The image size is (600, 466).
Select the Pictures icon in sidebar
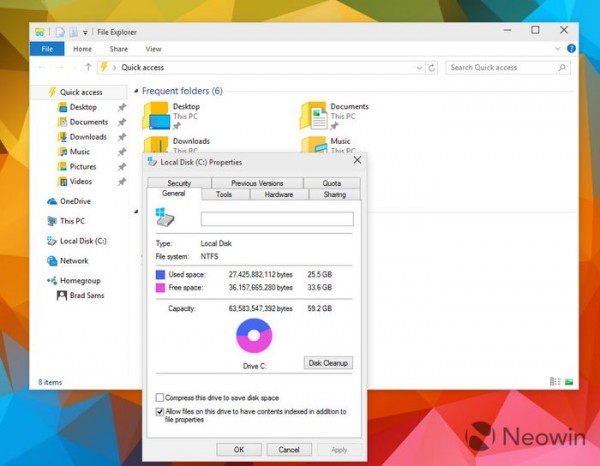click(x=62, y=167)
